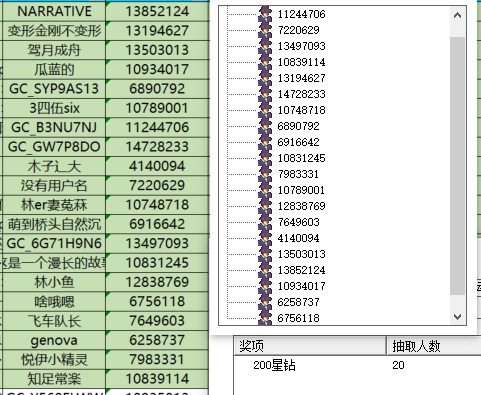
Task: Click the avatar icon beside 10831245
Action: pyautogui.click(x=265, y=158)
